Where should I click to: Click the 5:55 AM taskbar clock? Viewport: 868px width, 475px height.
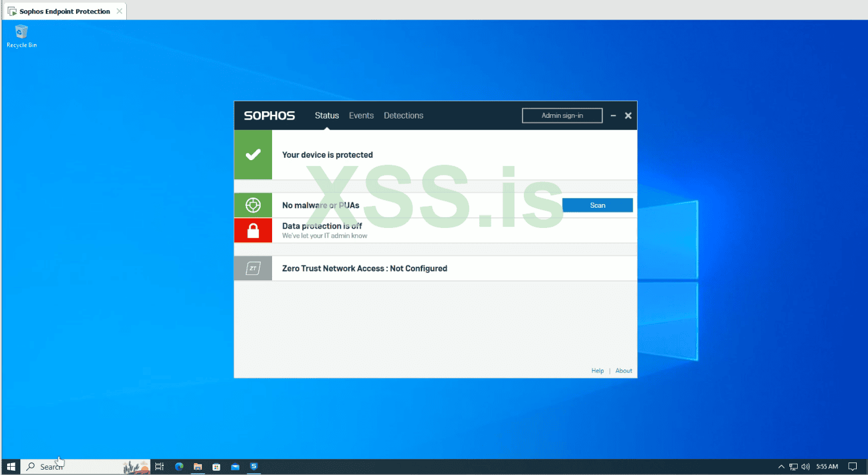pyautogui.click(x=827, y=467)
